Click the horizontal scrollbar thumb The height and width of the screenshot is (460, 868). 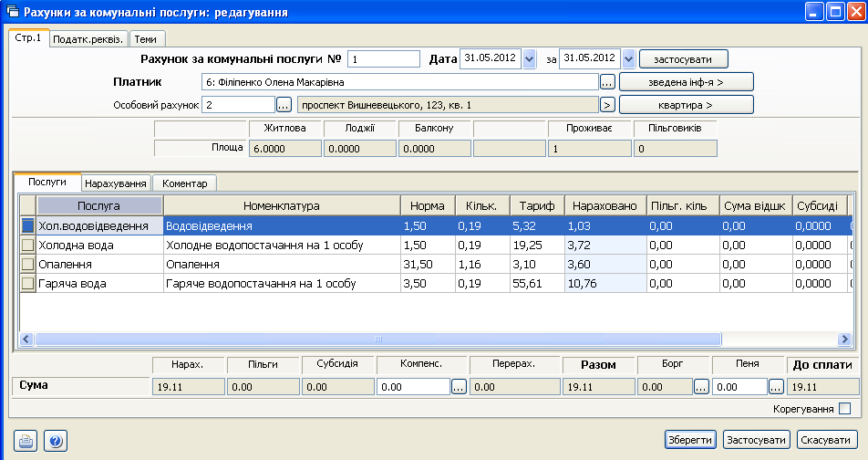378,340
